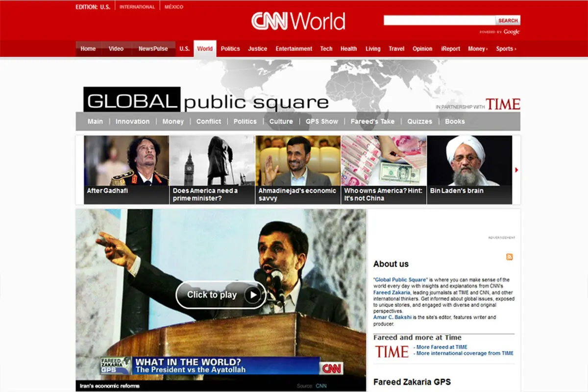The height and width of the screenshot is (392, 588).
Task: Click the CNN World logo
Action: 298,21
